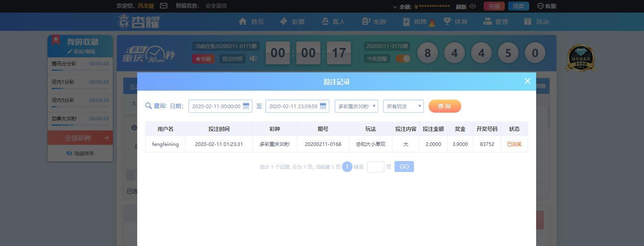Open the 管理 management menu
The height and width of the screenshot is (246, 644).
coord(496,22)
